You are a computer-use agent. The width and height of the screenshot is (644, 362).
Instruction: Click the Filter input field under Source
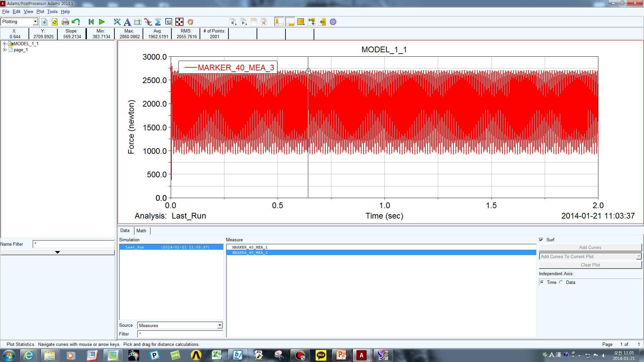[180, 334]
